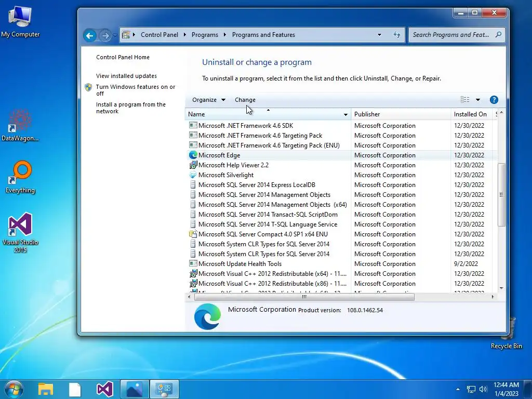Expand the view options dropdown arrow
The image size is (532, 399).
pos(478,100)
